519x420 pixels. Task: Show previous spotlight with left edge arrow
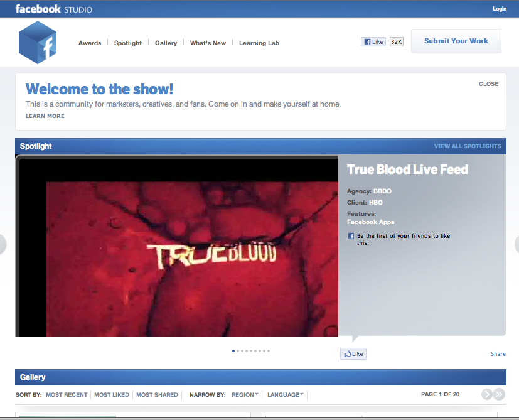click(3, 244)
